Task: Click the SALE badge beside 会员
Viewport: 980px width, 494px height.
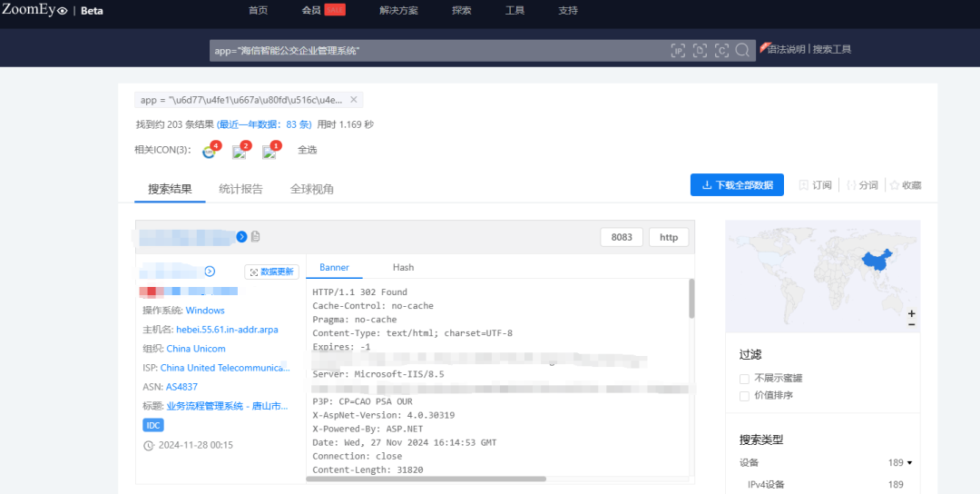Action: [x=335, y=10]
